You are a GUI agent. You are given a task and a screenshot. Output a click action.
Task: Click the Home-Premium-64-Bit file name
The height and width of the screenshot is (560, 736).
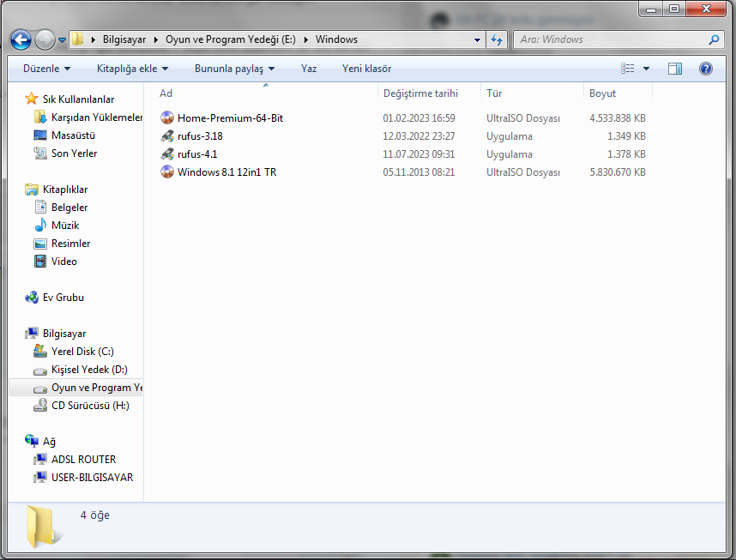tap(230, 118)
